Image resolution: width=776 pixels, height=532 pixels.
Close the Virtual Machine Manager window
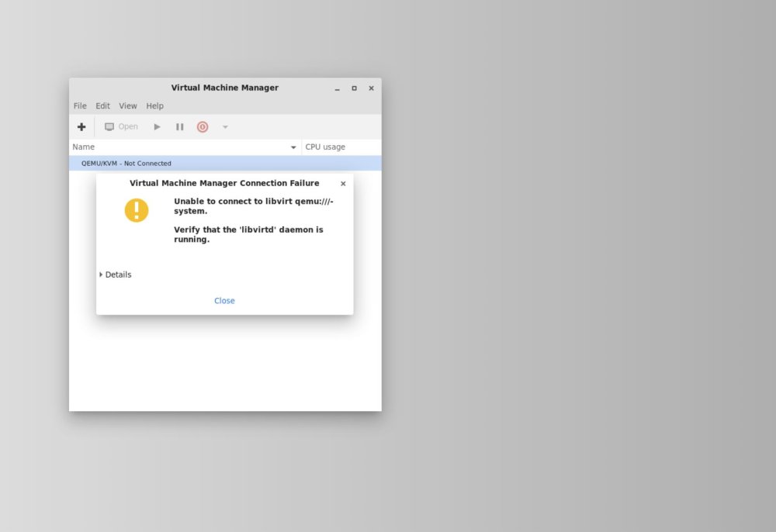point(371,88)
